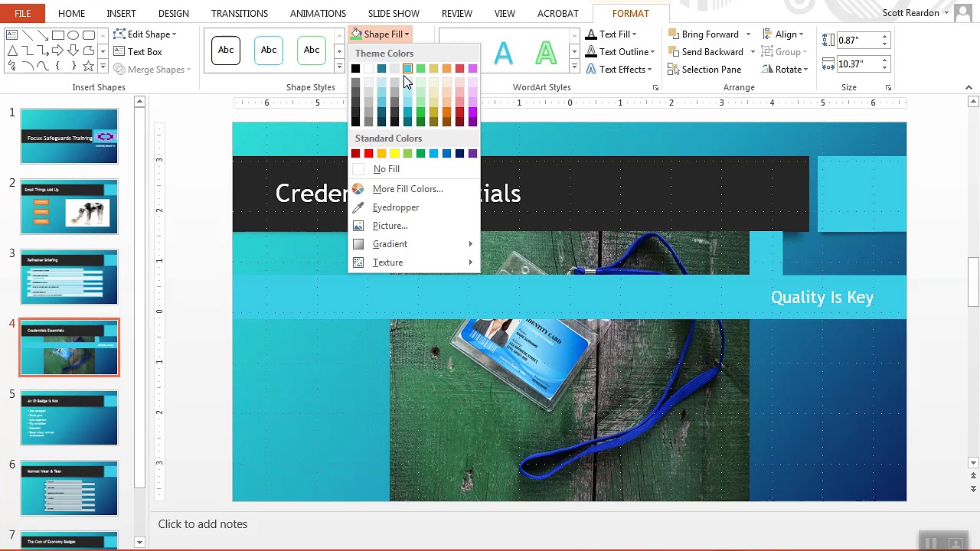Select the down block arrow shape
980x551 pixels.
pyautogui.click(x=73, y=51)
